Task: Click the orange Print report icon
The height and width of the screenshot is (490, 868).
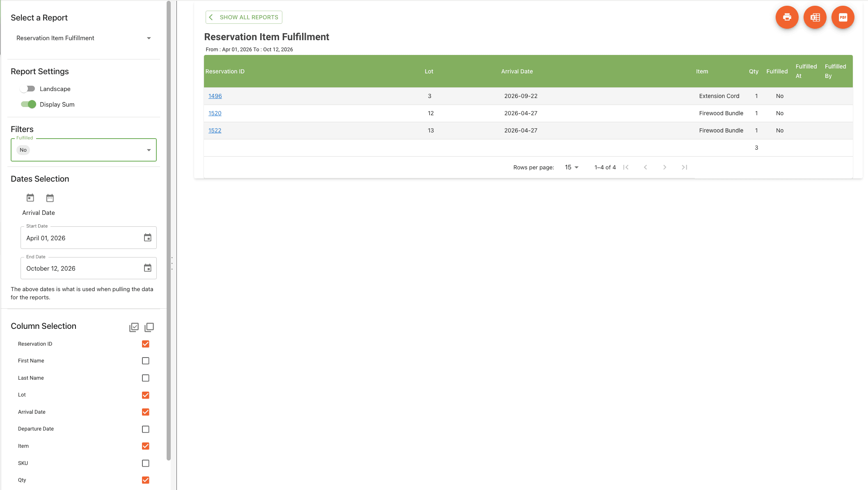Action: click(x=787, y=17)
